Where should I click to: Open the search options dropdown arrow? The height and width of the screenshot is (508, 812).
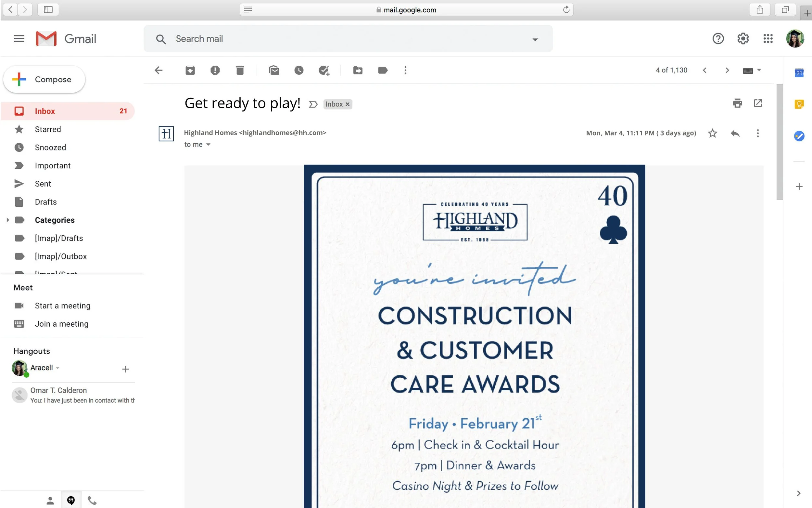coord(535,39)
